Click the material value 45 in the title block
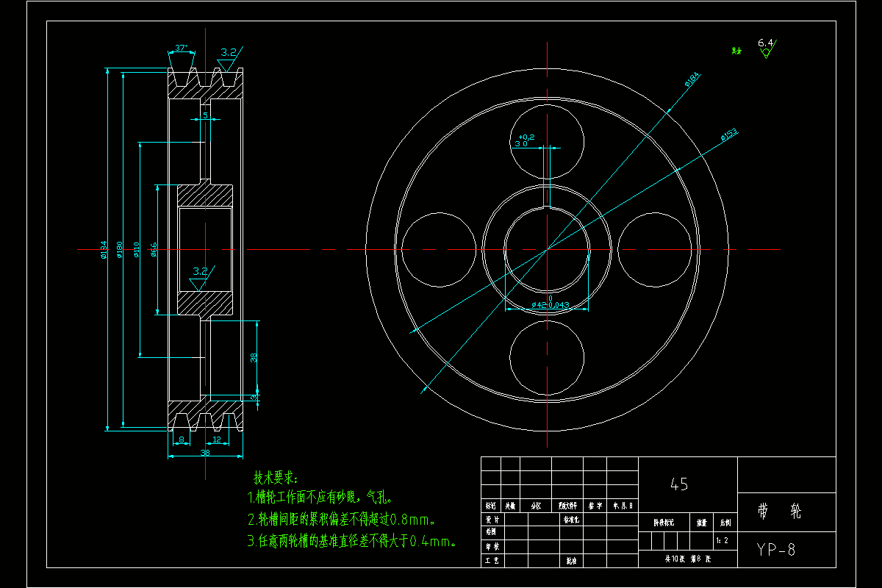 (679, 484)
